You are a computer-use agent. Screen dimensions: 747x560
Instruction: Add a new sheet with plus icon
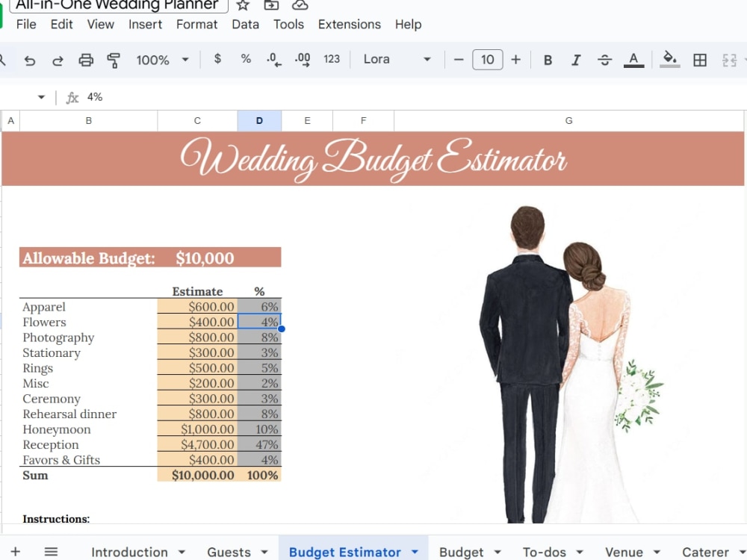click(x=15, y=552)
